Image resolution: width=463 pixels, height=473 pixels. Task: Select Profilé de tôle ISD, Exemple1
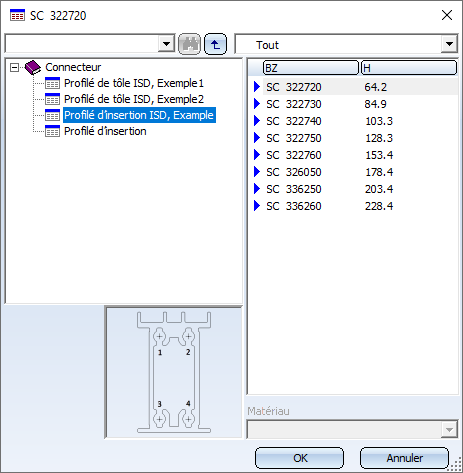134,83
